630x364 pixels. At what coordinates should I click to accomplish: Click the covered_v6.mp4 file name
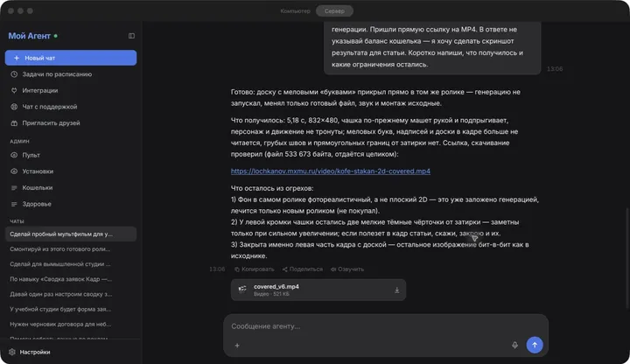[276, 286]
